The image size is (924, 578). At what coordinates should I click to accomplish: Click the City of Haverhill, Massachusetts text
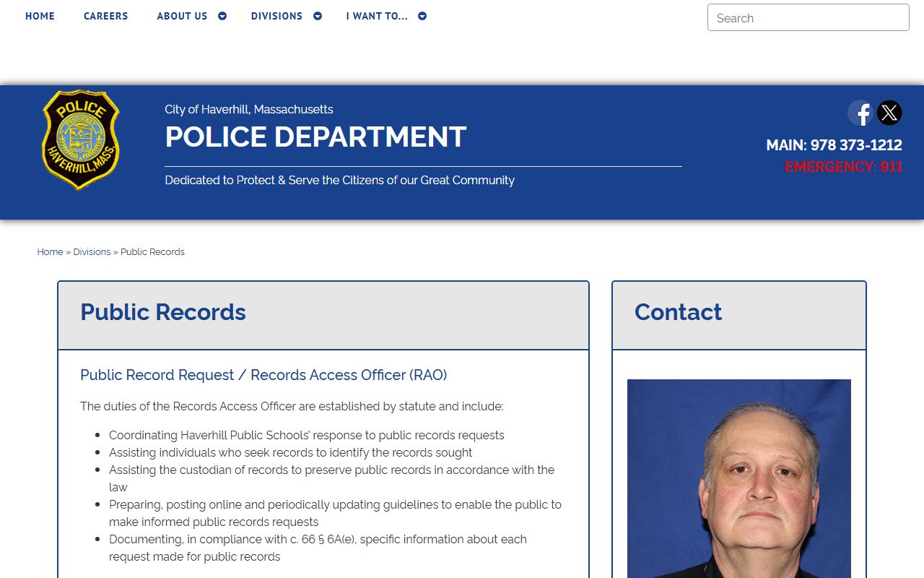[249, 109]
